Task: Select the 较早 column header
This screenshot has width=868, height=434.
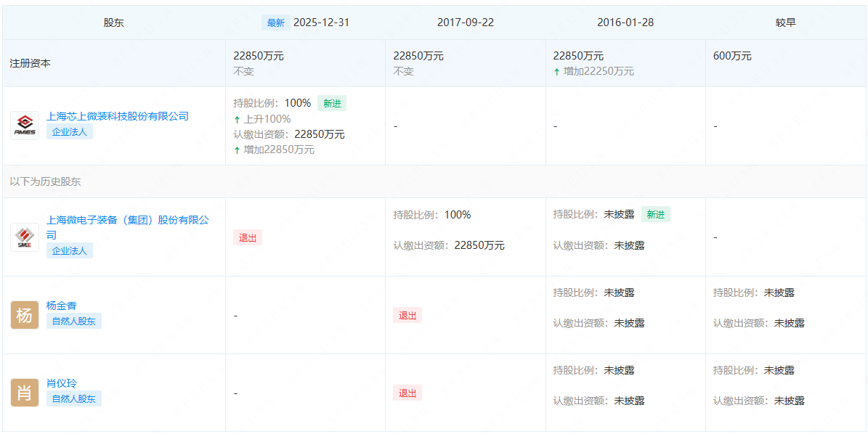Action: [x=785, y=22]
